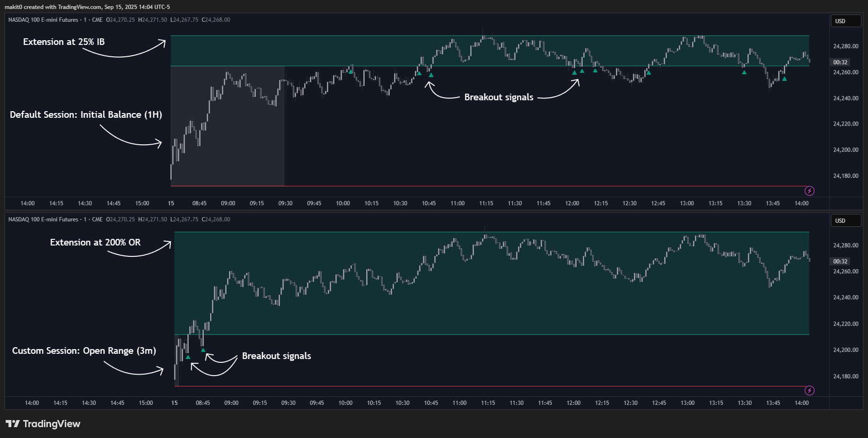Click the 11:30 time label on lower chart axis
This screenshot has width=868, height=438.
517,403
